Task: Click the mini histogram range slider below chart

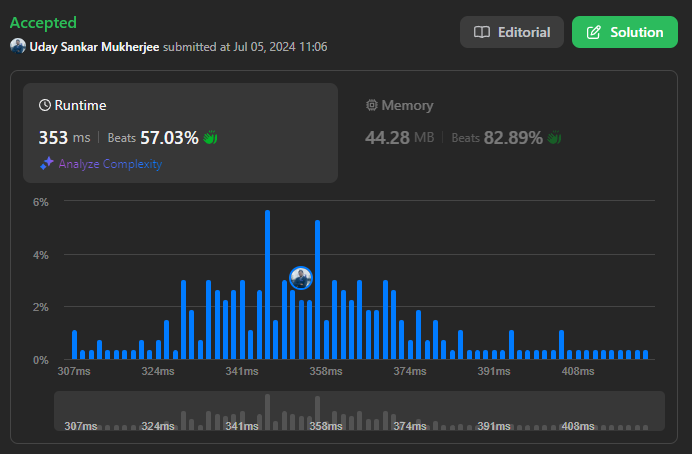Action: pyautogui.click(x=359, y=411)
